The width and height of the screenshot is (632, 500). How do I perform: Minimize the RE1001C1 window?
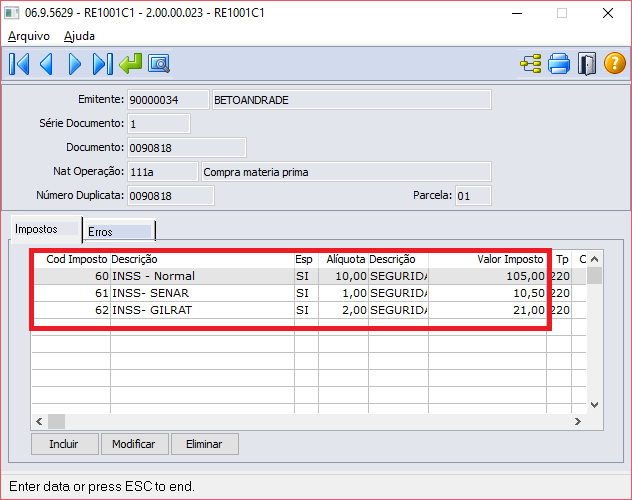(517, 13)
